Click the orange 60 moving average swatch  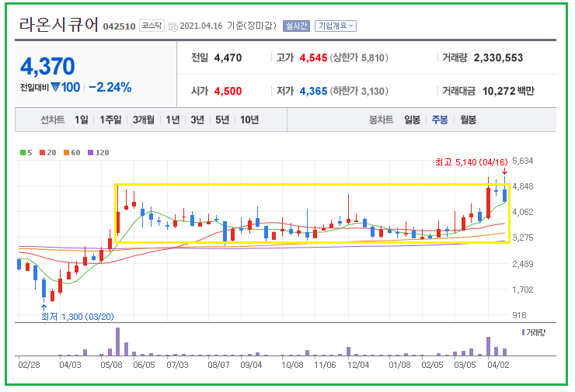point(66,152)
